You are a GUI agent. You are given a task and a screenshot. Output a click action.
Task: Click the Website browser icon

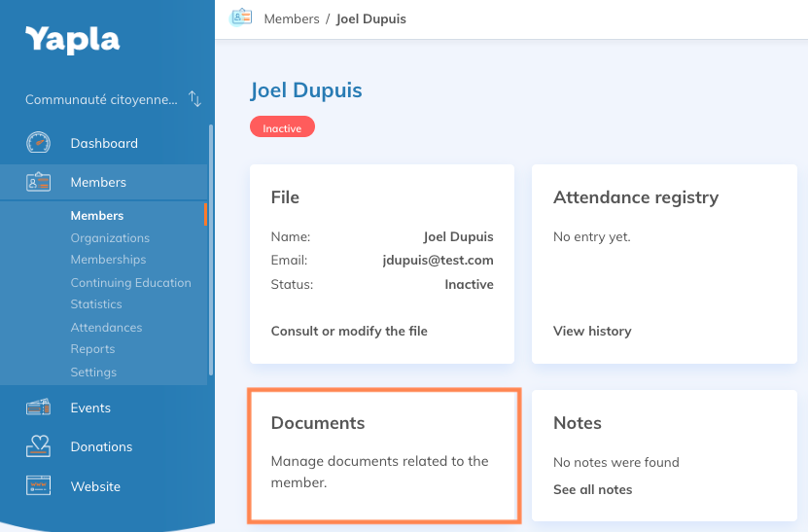(38, 486)
